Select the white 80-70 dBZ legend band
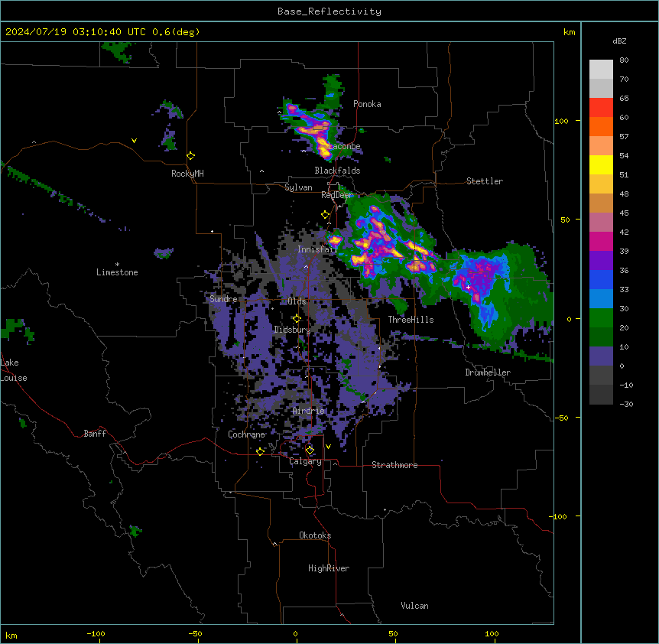Viewport: 659px width, 644px height. pos(601,70)
